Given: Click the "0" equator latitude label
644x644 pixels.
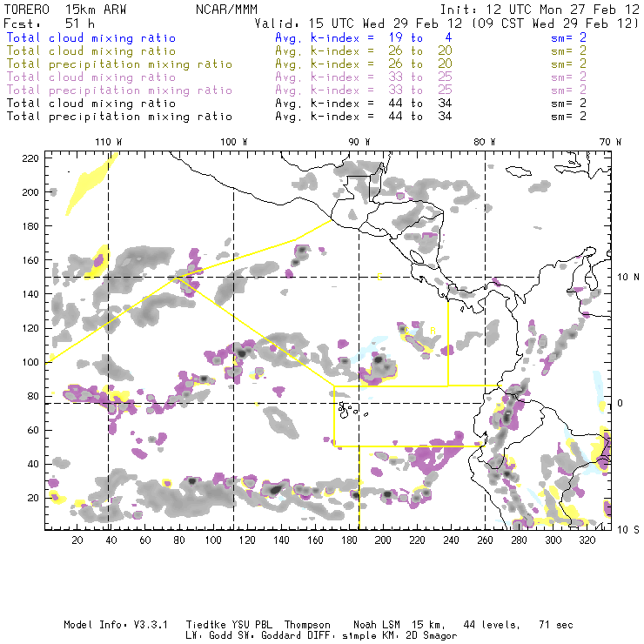Looking at the screenshot, I should (621, 403).
